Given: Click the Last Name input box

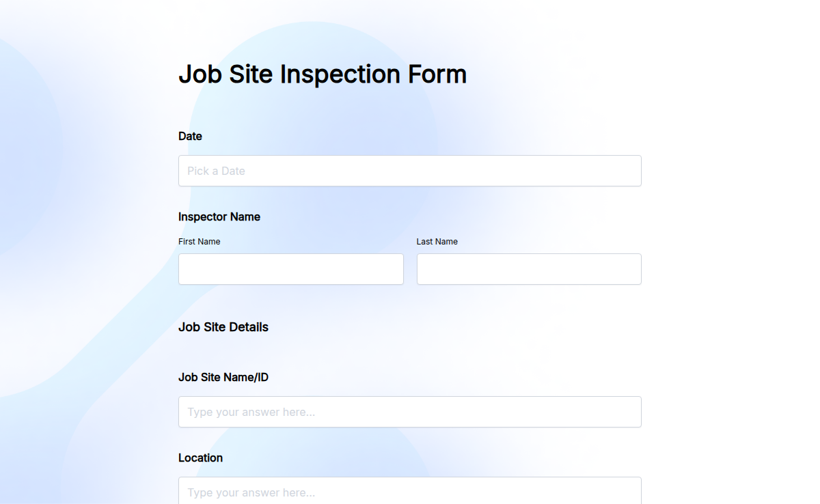Looking at the screenshot, I should (528, 269).
